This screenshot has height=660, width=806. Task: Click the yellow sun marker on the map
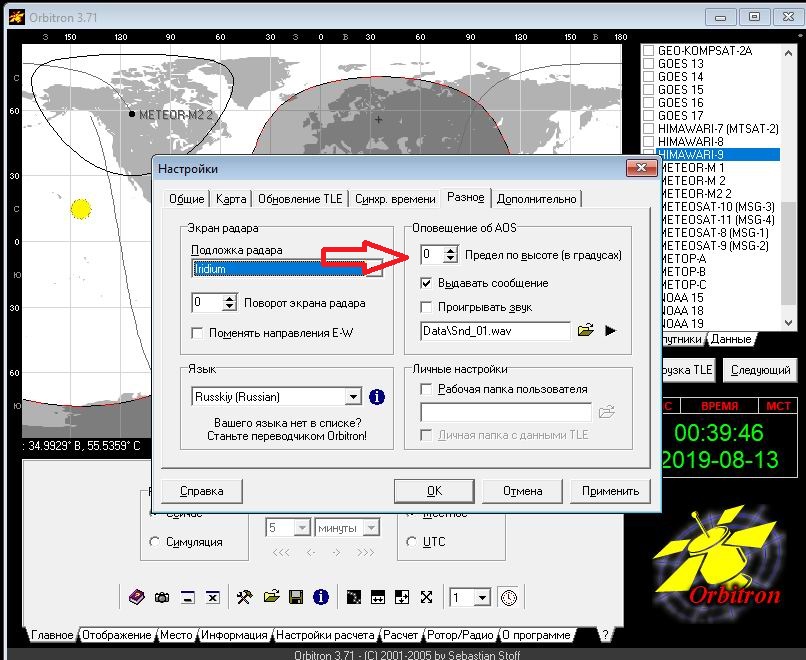click(x=81, y=209)
